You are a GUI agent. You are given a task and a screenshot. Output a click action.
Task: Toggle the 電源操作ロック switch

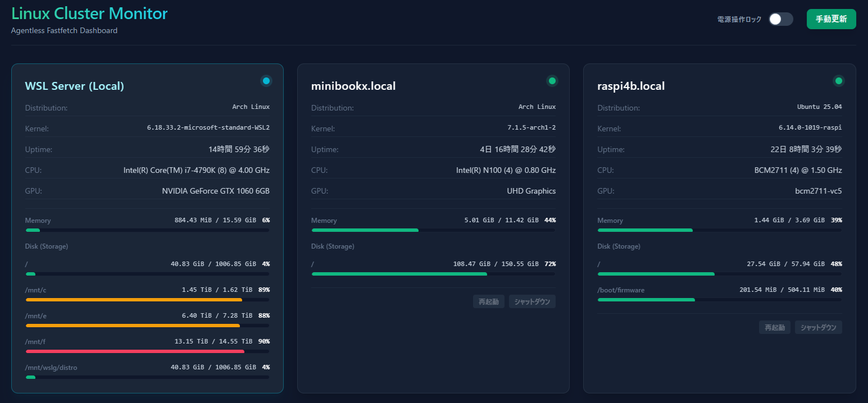point(781,19)
